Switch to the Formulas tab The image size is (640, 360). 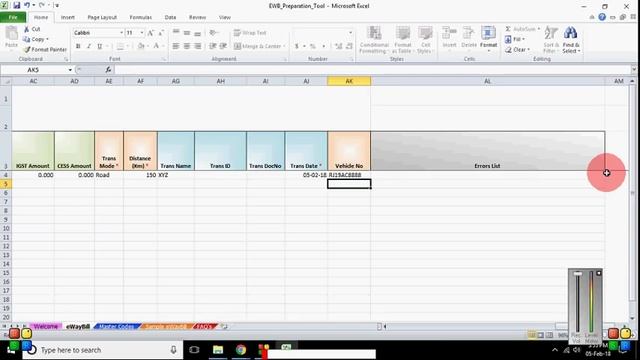pyautogui.click(x=140, y=18)
